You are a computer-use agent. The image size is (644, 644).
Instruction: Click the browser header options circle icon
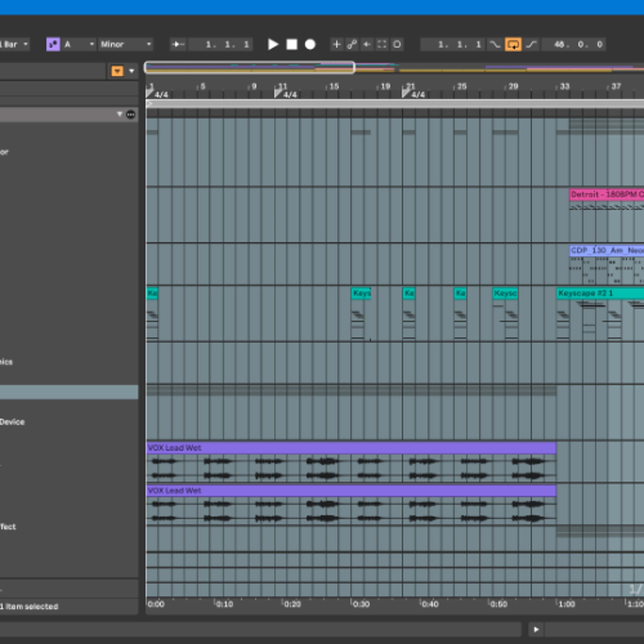point(131,115)
